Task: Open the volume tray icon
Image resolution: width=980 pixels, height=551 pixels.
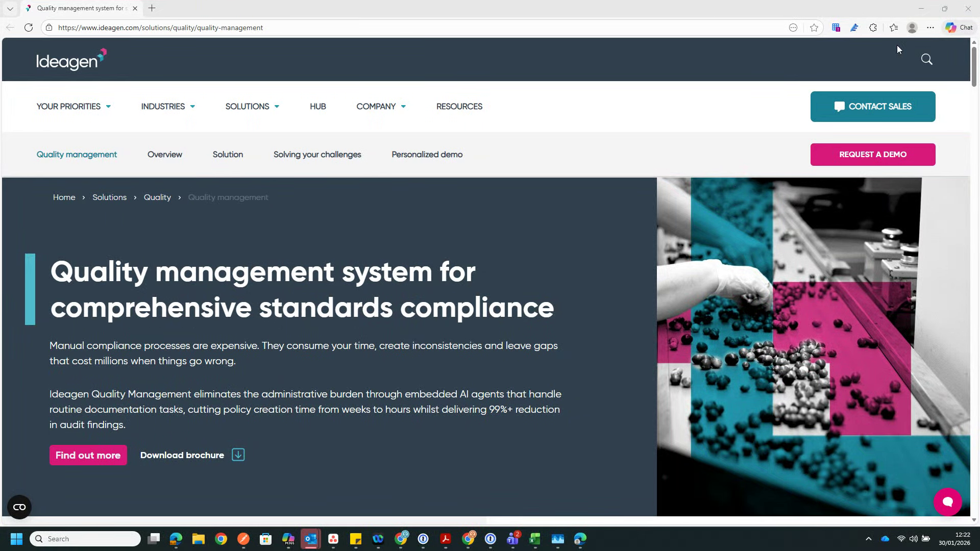Action: (913, 539)
